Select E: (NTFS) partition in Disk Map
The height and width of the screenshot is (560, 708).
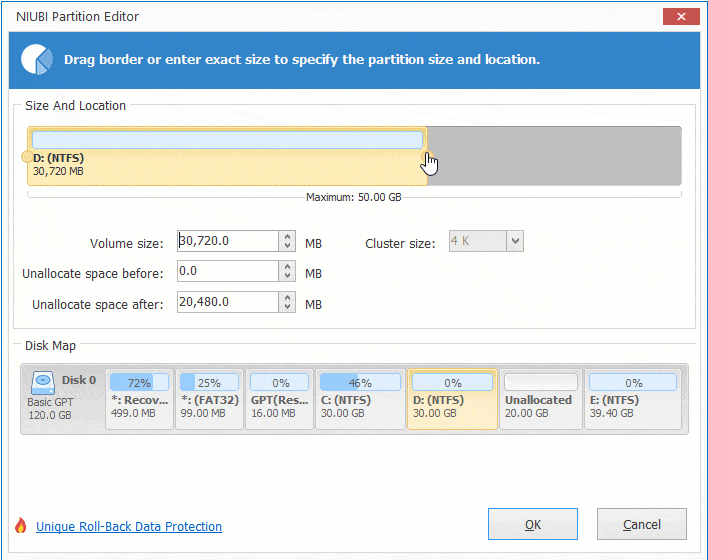[634, 399]
